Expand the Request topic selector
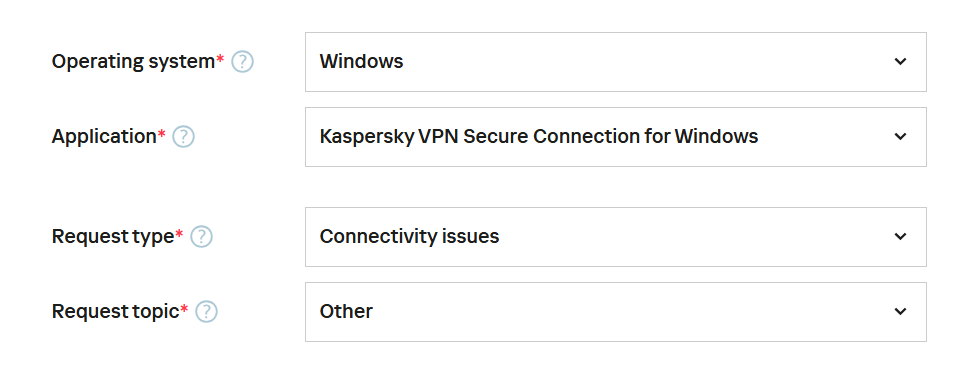Image resolution: width=975 pixels, height=373 pixels. [x=616, y=311]
